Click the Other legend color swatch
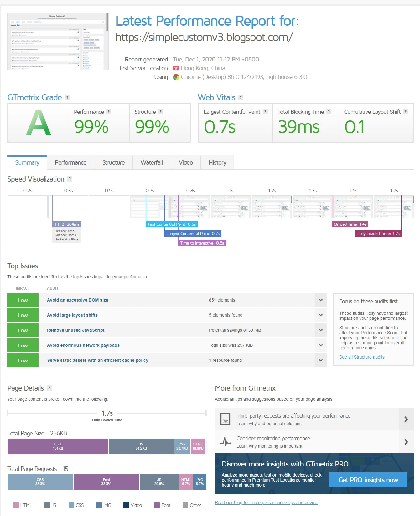Screen dimensions: 420x516 click(185, 505)
